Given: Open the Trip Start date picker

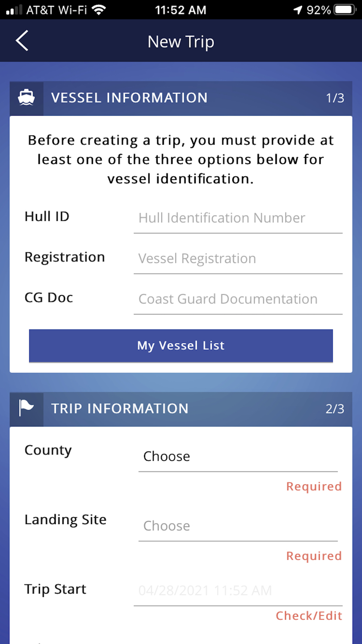Looking at the screenshot, I should [238, 590].
